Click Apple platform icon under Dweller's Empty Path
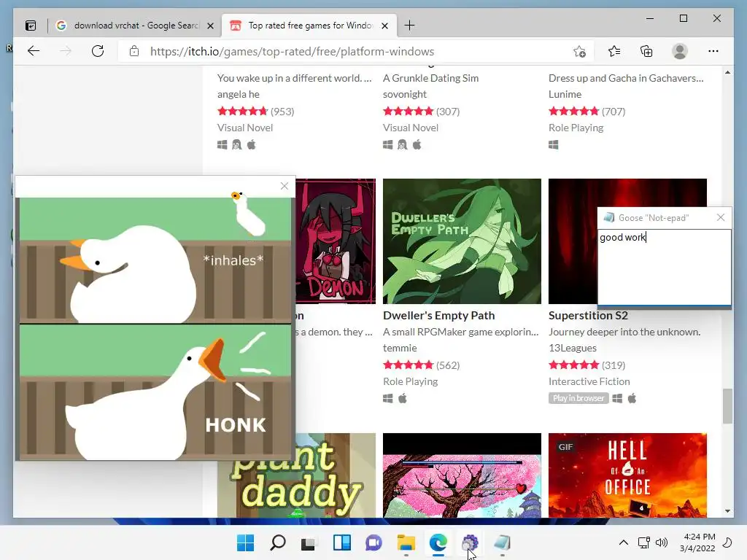747x560 pixels. pyautogui.click(x=403, y=398)
